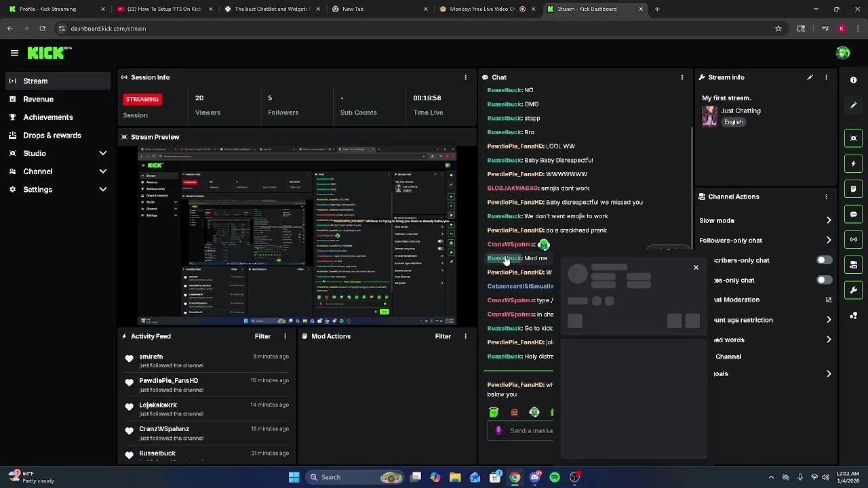
Task: Toggle the note widget icon in right rail
Action: pos(853,188)
